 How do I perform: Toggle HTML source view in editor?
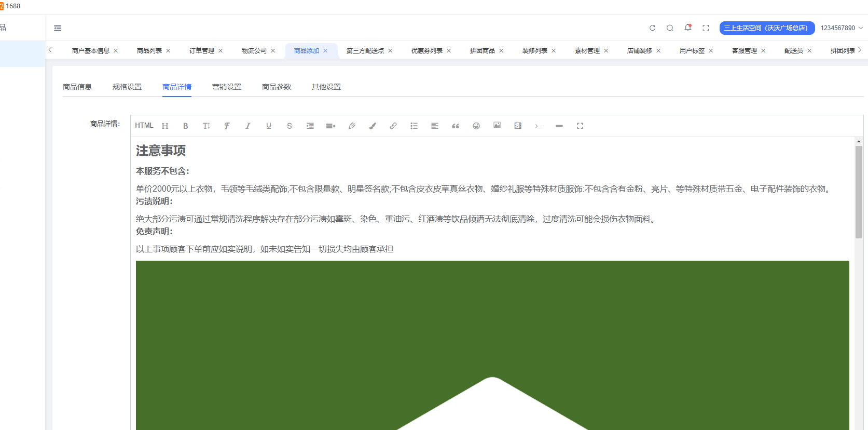pyautogui.click(x=144, y=126)
